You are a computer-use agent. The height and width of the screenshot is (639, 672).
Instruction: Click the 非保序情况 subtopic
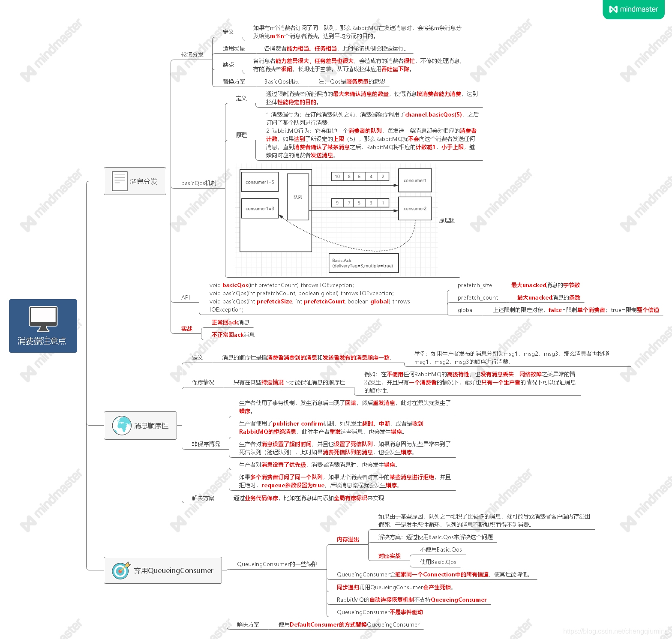(x=206, y=444)
